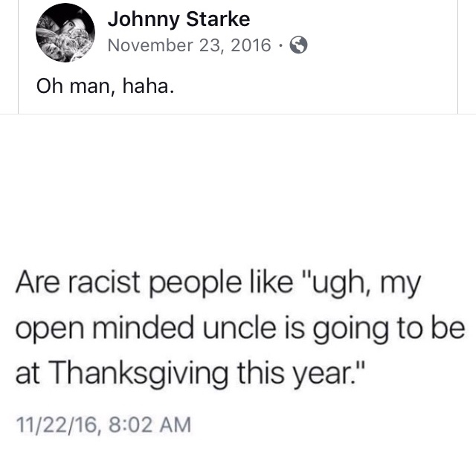Open the November 23, 2016 post date
476x472 pixels.
pyautogui.click(x=189, y=45)
